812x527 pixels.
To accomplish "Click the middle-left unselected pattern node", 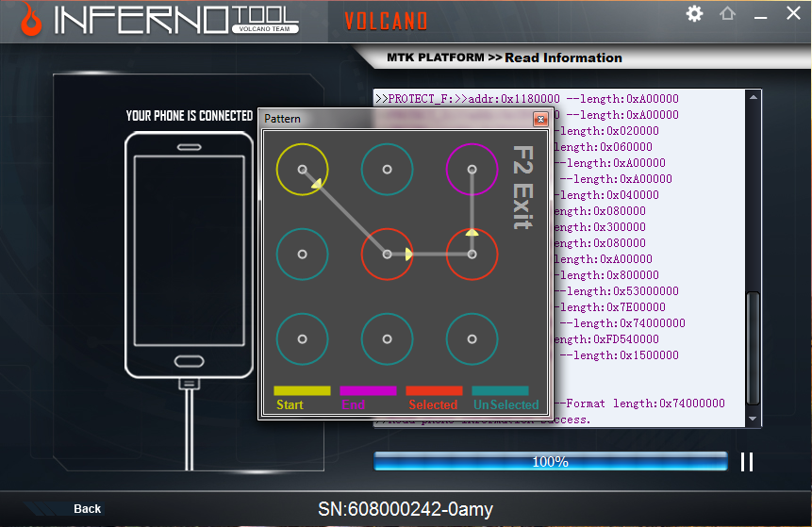I will pyautogui.click(x=303, y=255).
